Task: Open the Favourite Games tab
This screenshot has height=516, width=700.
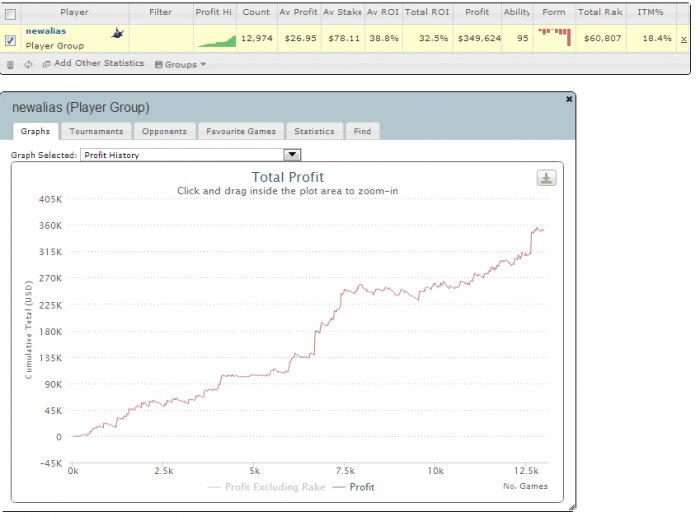Action: tap(241, 131)
